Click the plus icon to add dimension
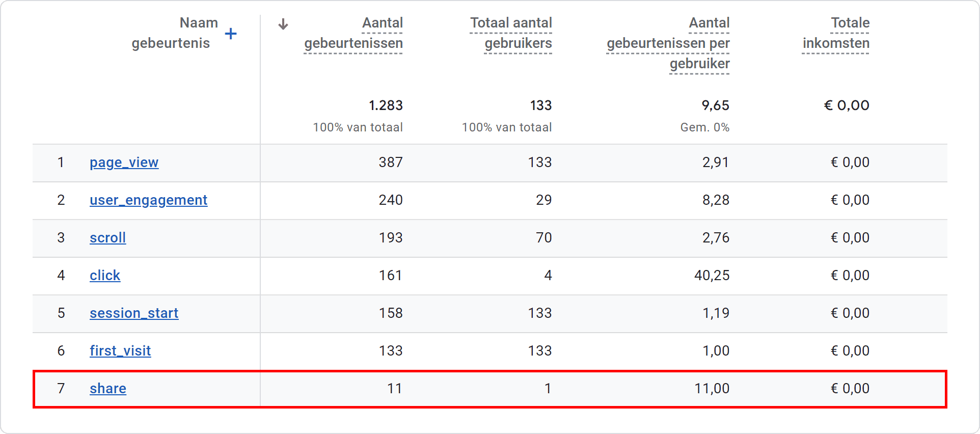 (x=231, y=34)
